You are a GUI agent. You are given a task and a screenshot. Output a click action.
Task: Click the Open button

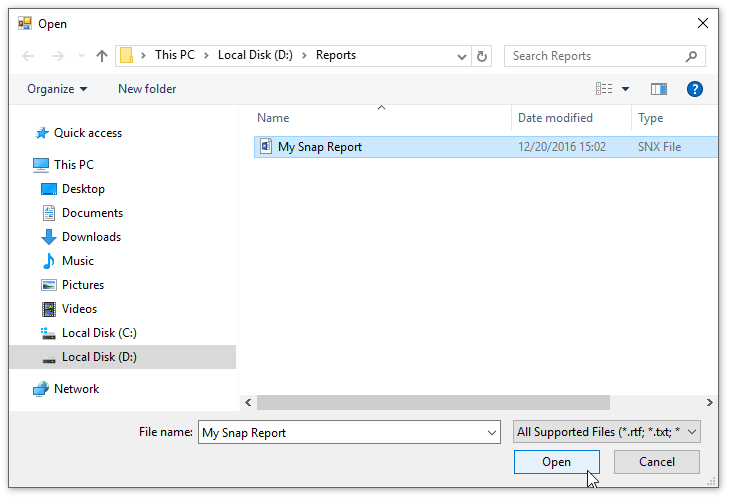pyautogui.click(x=557, y=462)
